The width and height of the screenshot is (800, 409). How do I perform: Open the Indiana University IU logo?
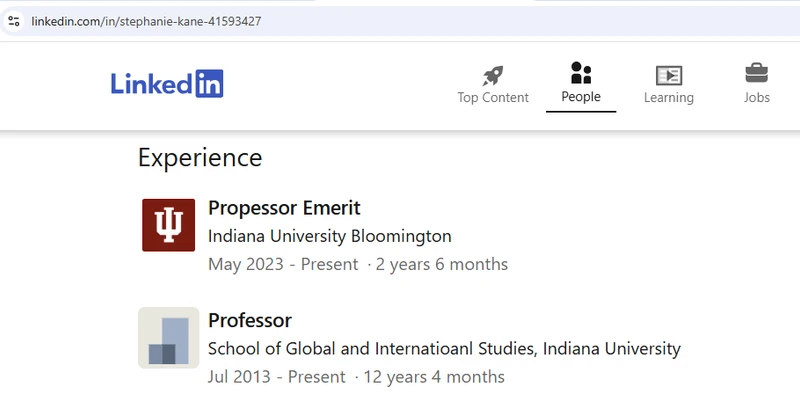(x=168, y=225)
